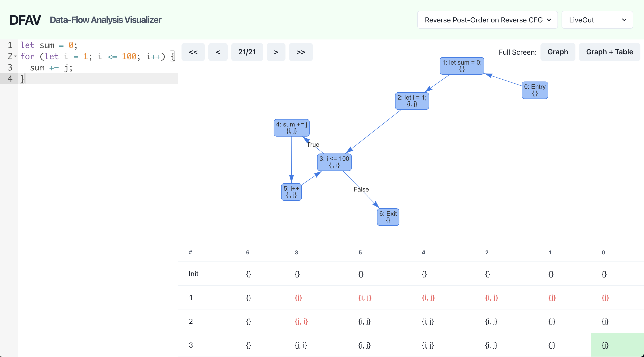Click node 3 (i <= 100) in the graph
Screen dimensions: 644x357
click(x=335, y=162)
